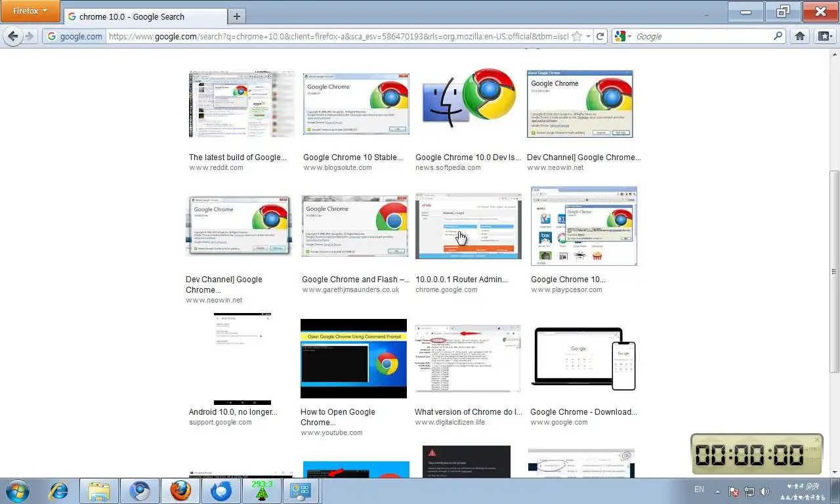Viewport: 840px width, 504px height.
Task: Launch Internet Explorer from the taskbar
Action: click(58, 491)
